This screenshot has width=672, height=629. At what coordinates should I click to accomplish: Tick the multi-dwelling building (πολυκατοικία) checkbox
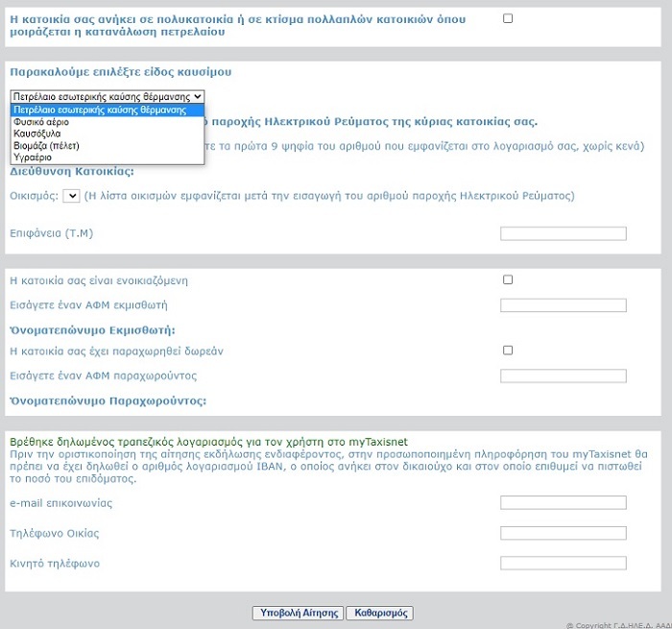pyautogui.click(x=508, y=18)
